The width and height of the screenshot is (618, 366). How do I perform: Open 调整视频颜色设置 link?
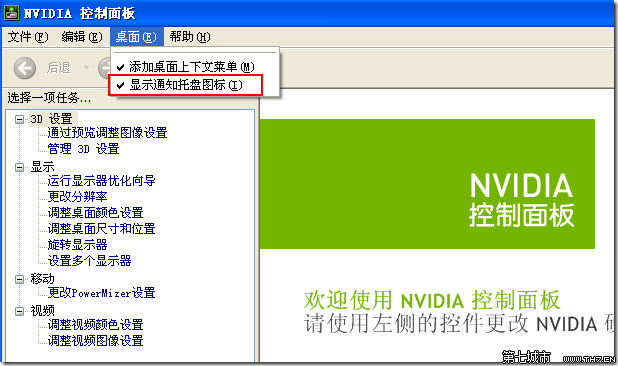click(95, 325)
